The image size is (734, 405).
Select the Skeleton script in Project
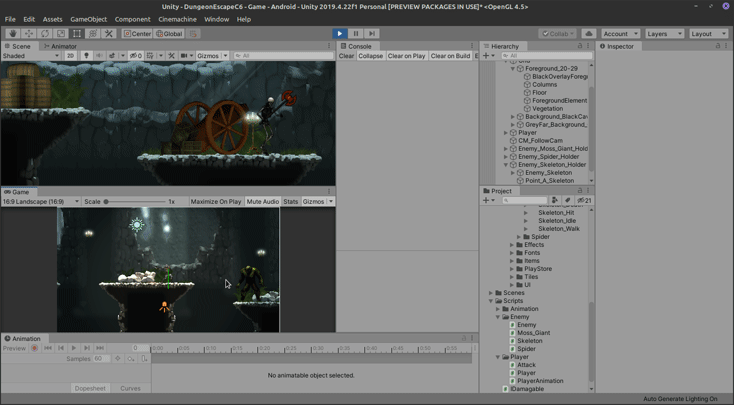(529, 341)
